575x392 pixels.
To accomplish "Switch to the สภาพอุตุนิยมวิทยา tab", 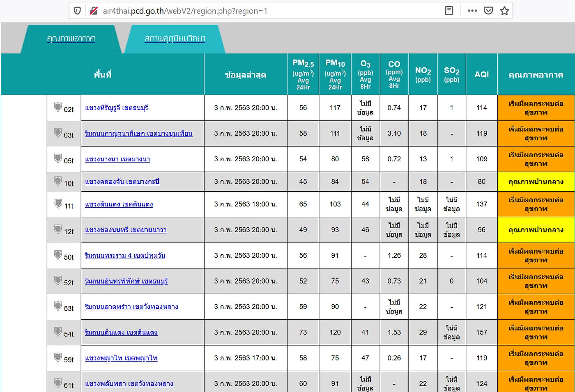I will click(x=175, y=39).
